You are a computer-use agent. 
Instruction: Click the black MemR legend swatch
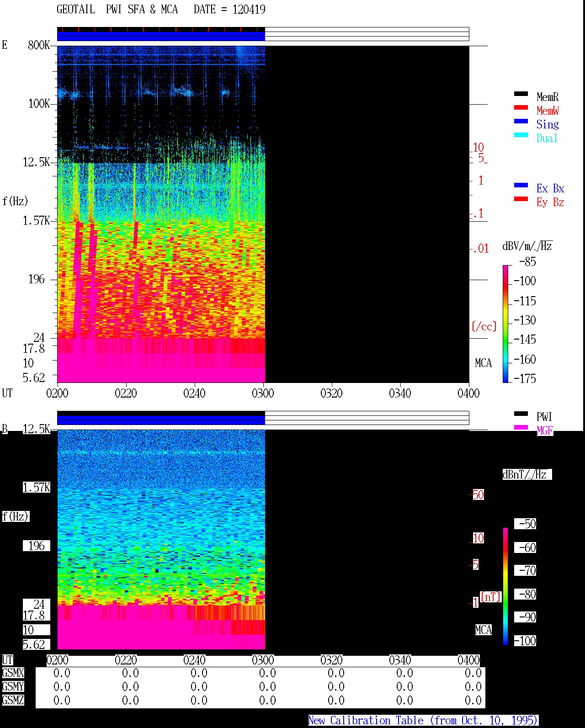pos(521,94)
